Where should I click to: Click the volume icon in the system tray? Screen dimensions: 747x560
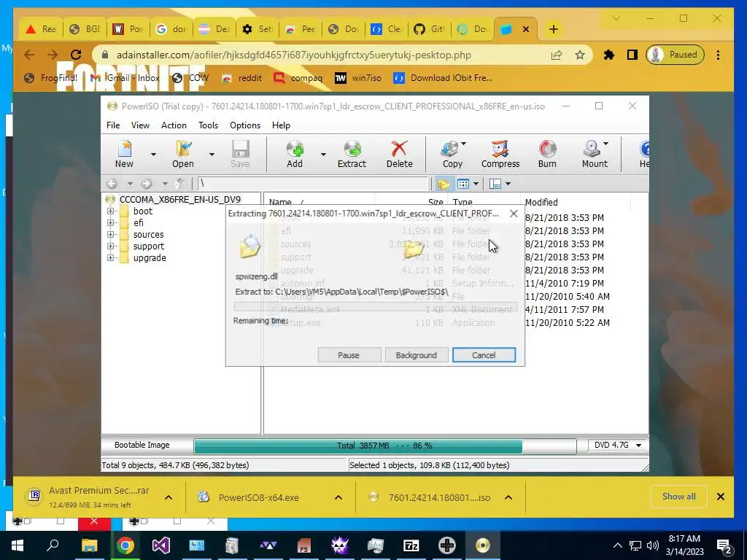click(653, 545)
